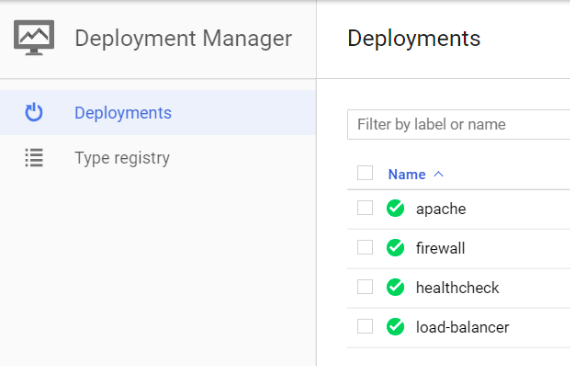Sort by the Name column header

pos(407,174)
